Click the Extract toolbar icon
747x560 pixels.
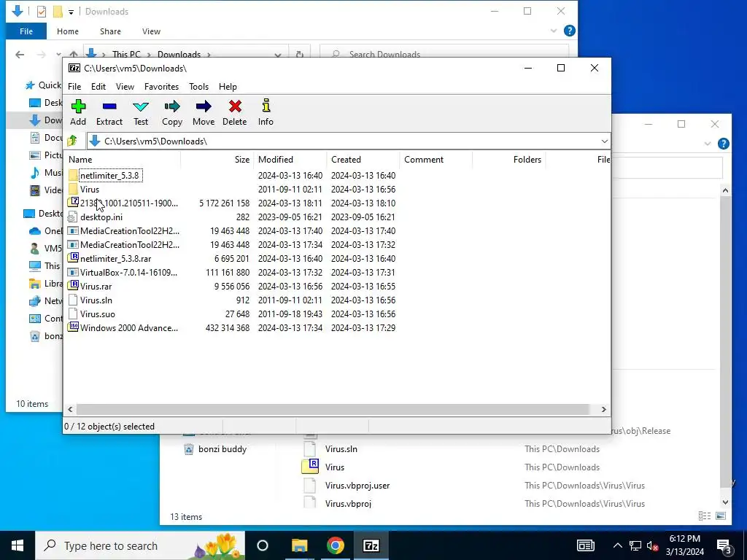click(109, 106)
